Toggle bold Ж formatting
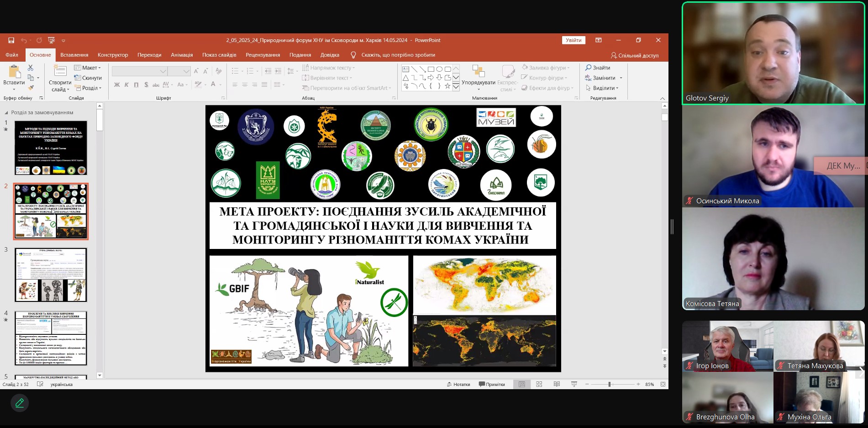The height and width of the screenshot is (428, 868). (117, 85)
